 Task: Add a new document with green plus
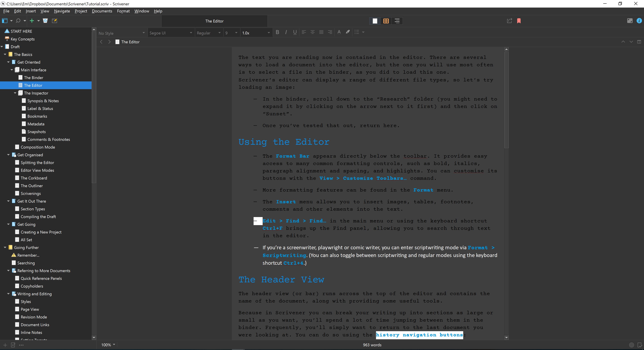point(32,21)
